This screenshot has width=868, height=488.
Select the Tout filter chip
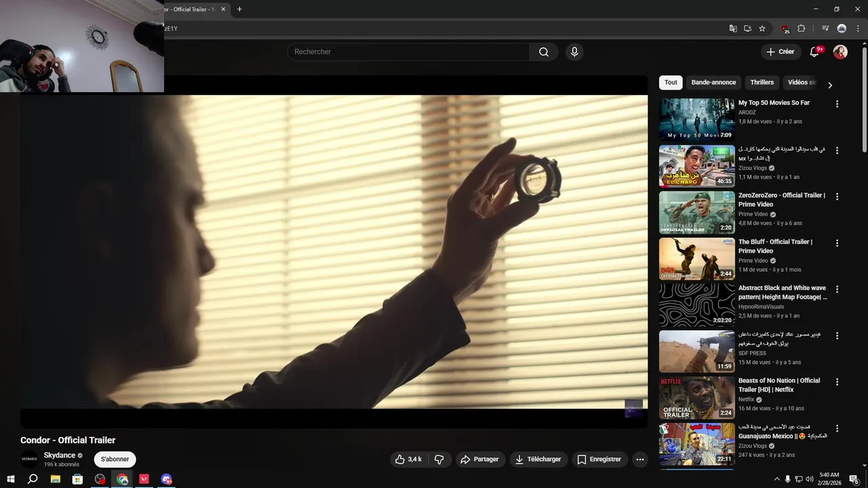click(671, 83)
